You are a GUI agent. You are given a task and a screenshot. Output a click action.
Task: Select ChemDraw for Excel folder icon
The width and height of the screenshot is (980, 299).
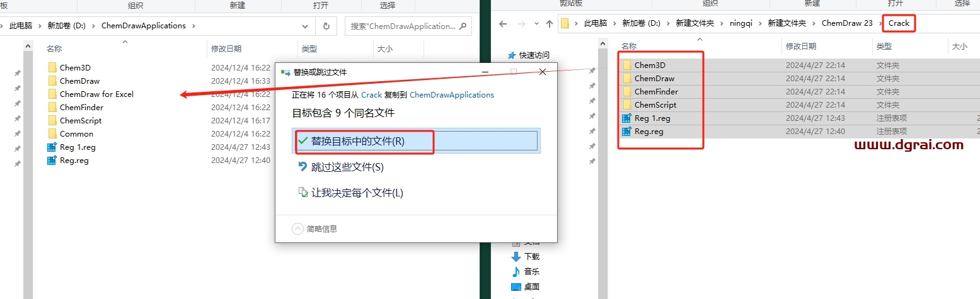[52, 94]
